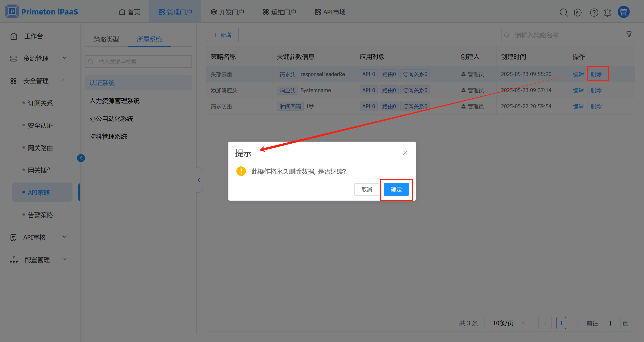Click the filter funnel icon

pyautogui.click(x=629, y=34)
